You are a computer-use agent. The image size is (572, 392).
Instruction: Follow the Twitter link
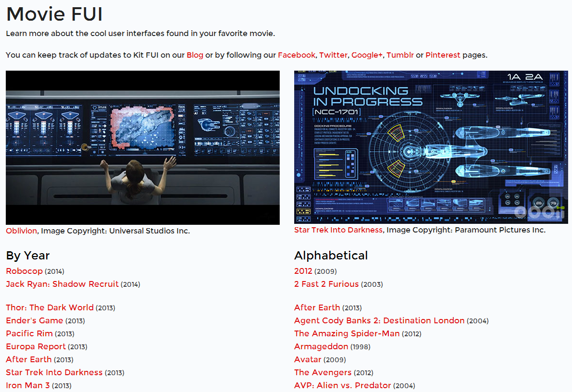tap(334, 55)
